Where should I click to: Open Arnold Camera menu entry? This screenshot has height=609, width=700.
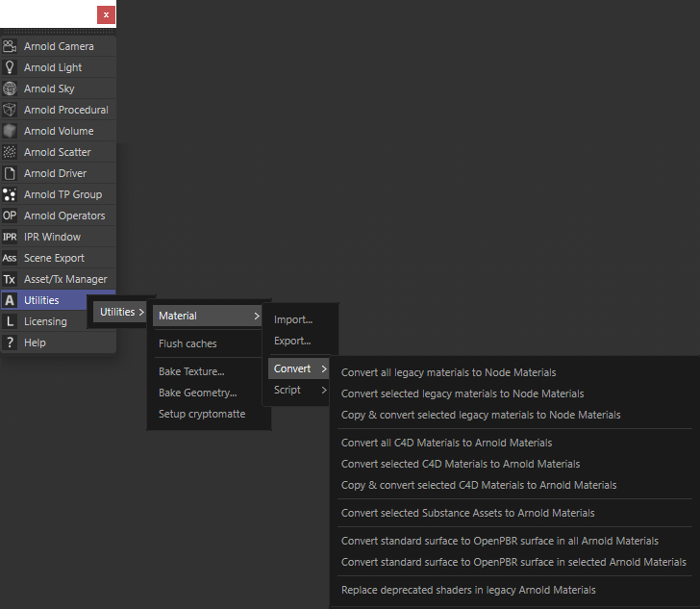tap(59, 46)
